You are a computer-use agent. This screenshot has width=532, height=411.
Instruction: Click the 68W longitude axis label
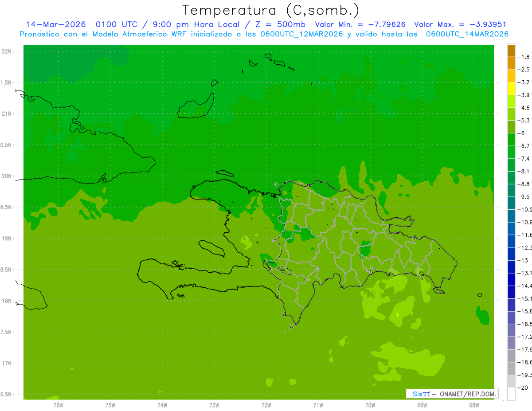click(x=474, y=405)
